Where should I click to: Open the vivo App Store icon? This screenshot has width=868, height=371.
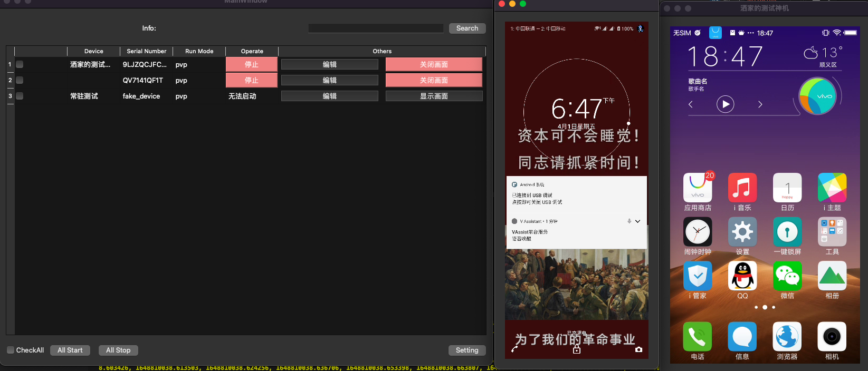coord(697,188)
